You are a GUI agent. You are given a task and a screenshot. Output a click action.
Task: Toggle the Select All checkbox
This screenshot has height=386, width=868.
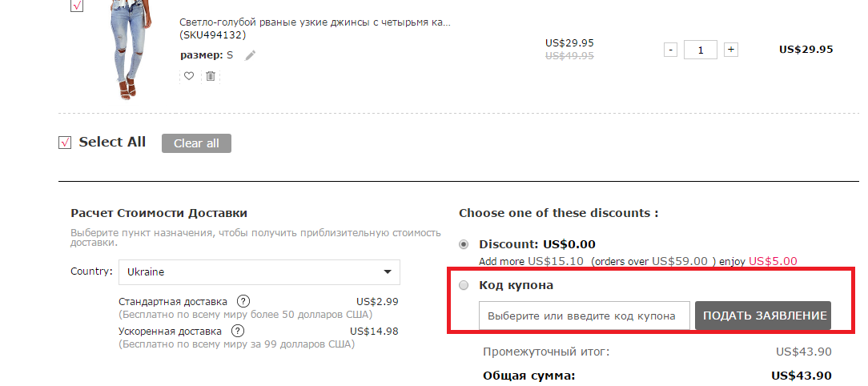pos(66,143)
